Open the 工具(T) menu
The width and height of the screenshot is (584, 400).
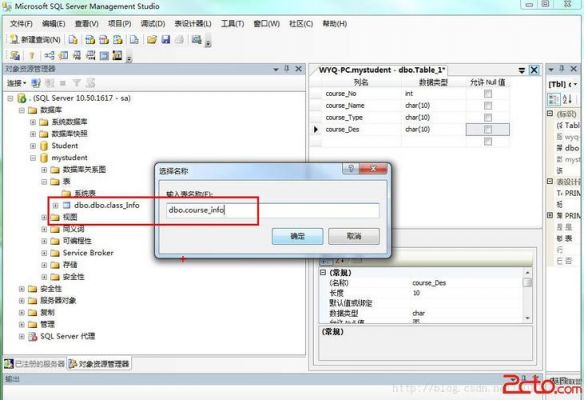232,23
